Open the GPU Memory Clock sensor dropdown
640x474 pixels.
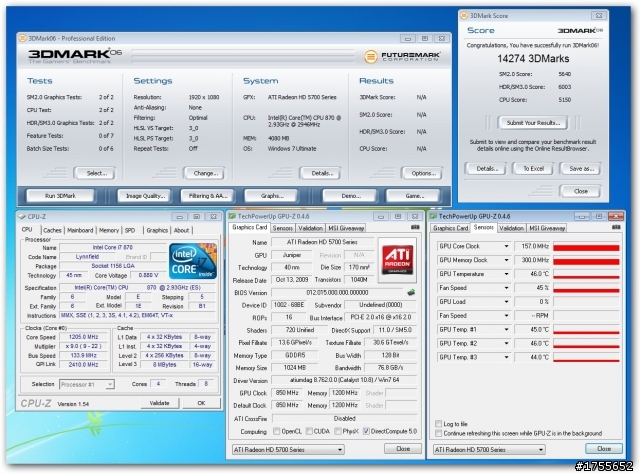point(506,260)
